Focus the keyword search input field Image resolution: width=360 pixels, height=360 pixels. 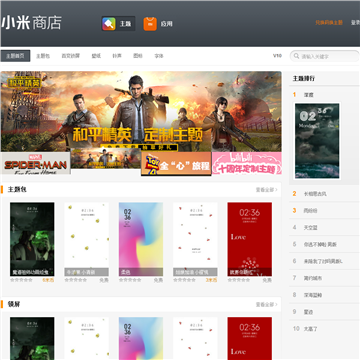[325, 56]
